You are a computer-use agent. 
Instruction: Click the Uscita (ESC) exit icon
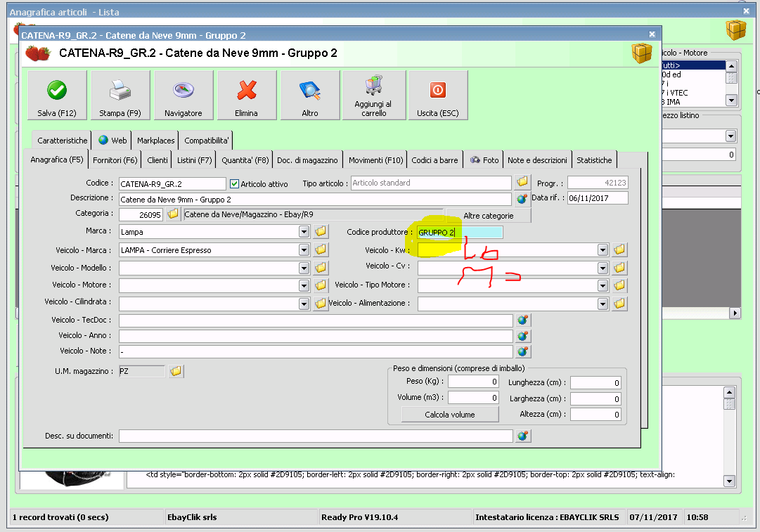tap(437, 91)
